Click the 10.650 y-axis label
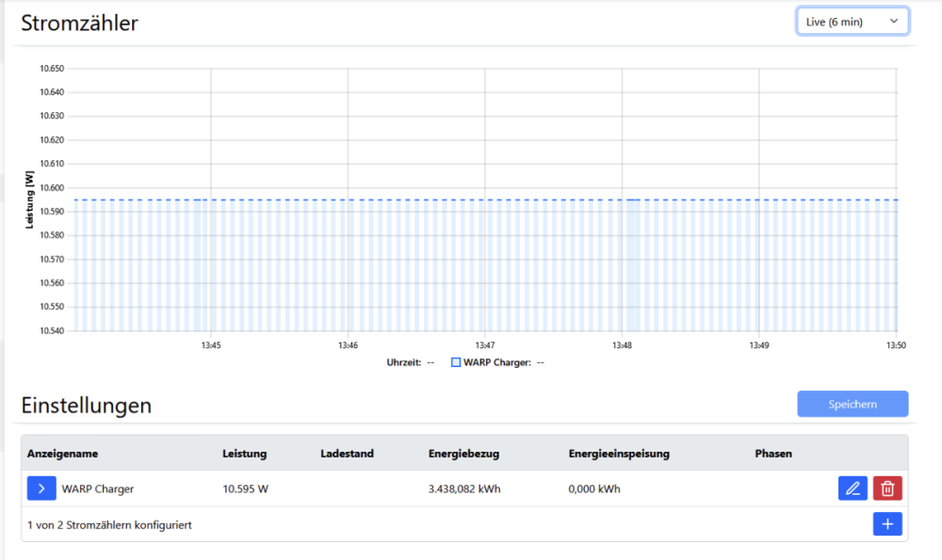The height and width of the screenshot is (560, 942). (x=52, y=69)
